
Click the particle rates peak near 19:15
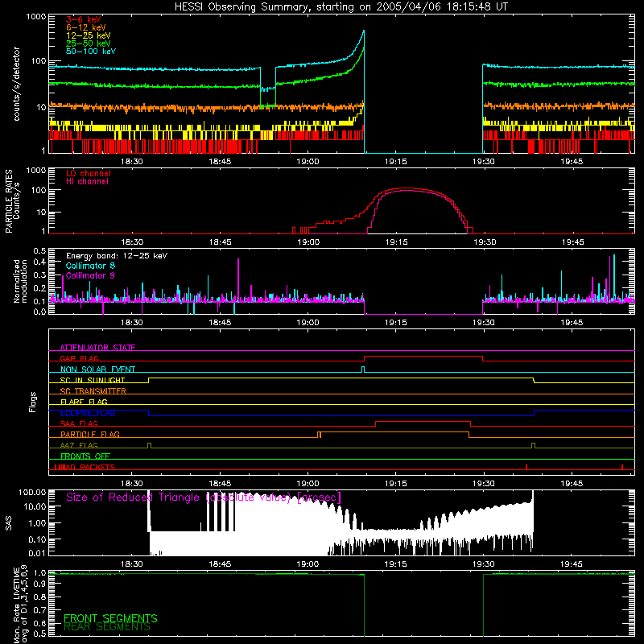(x=406, y=188)
